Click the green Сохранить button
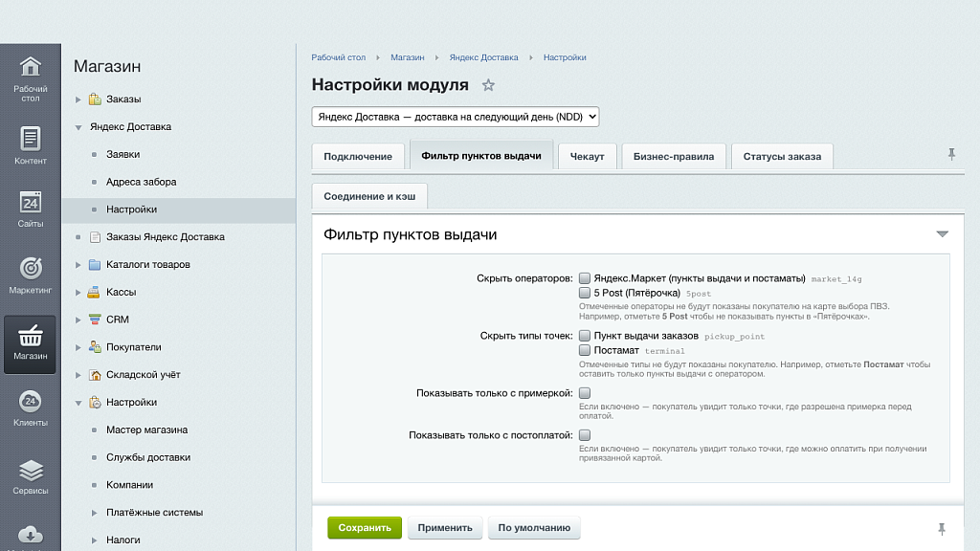Viewport: 980px width, 551px height. point(365,528)
